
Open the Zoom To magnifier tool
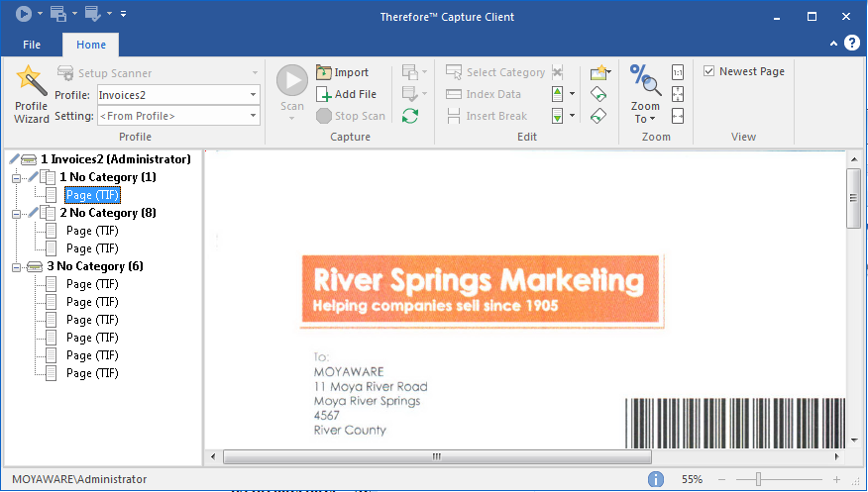(x=645, y=94)
